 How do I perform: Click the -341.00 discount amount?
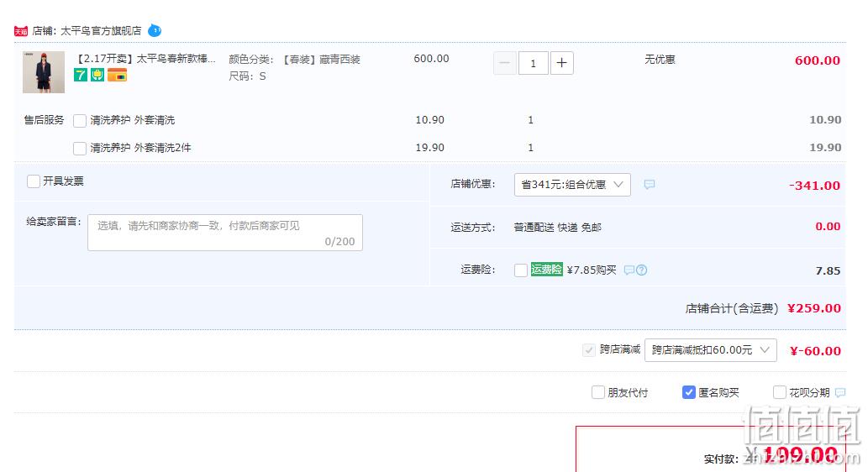814,186
